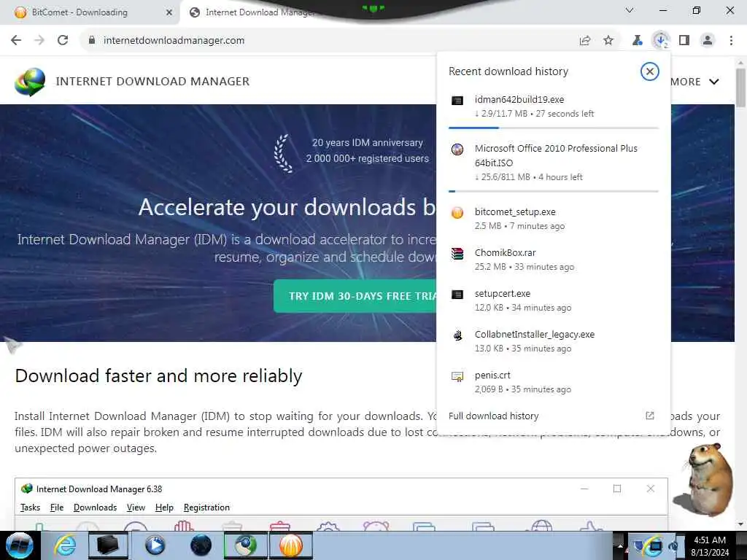This screenshot has height=560, width=747.
Task: Open the tab search chevron
Action: pyautogui.click(x=630, y=10)
